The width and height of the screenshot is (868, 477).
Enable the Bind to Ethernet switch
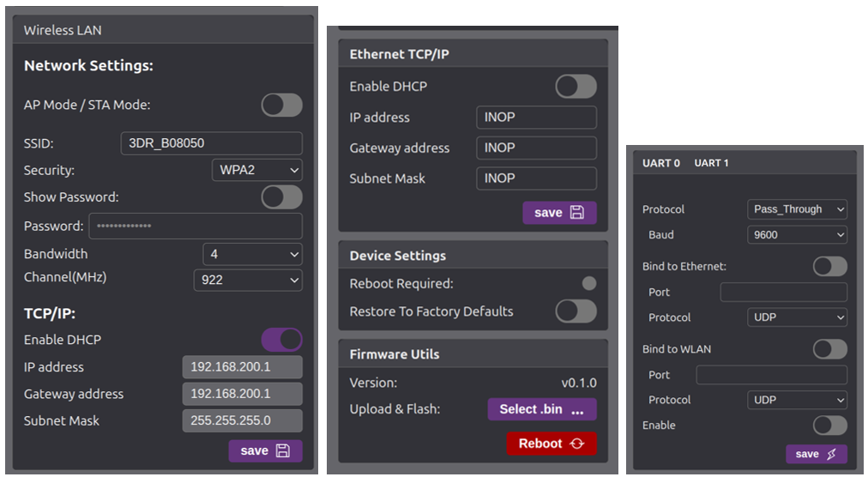pos(829,267)
